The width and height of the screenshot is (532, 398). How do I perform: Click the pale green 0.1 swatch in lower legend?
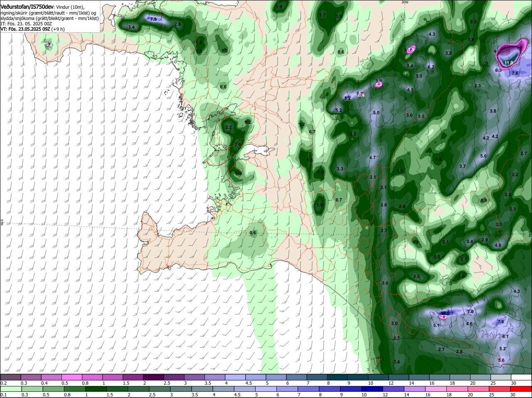pos(11,389)
